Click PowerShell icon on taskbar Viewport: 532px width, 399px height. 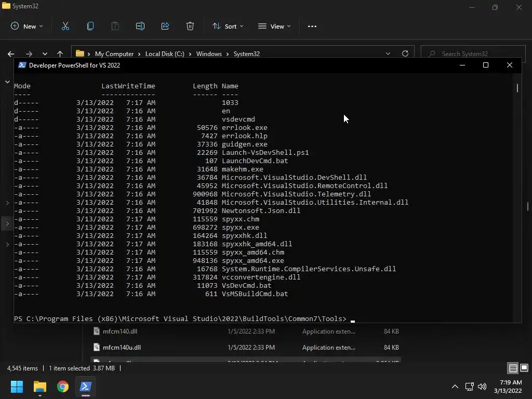(86, 387)
